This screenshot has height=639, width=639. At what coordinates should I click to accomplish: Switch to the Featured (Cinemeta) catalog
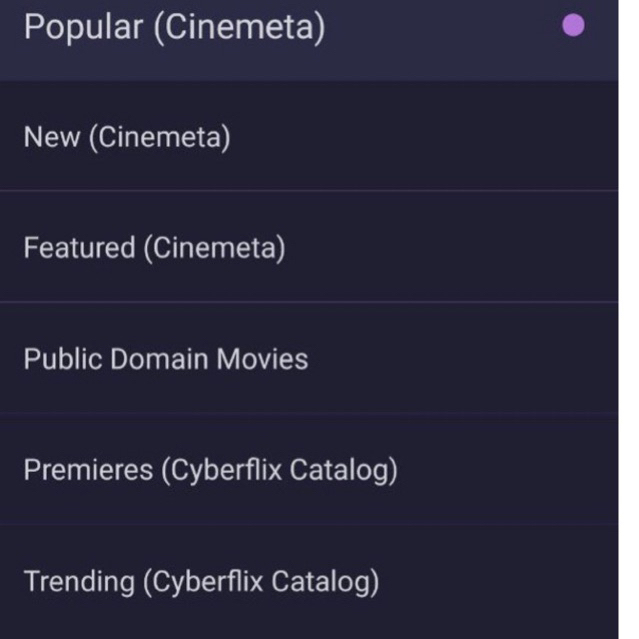pos(154,248)
